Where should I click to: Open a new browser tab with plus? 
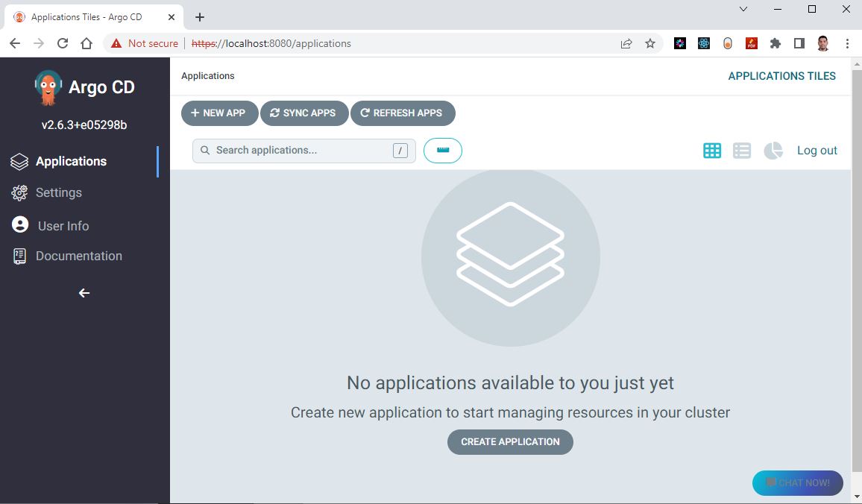[x=200, y=17]
